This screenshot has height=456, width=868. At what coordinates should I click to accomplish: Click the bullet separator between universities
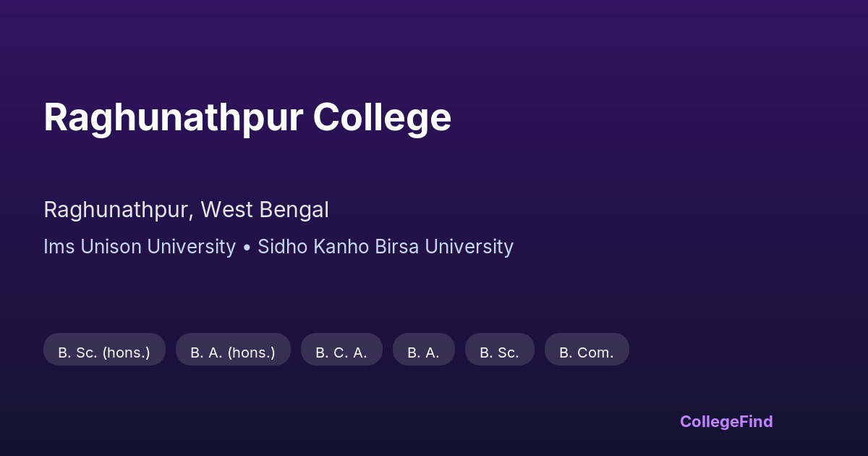tap(247, 248)
